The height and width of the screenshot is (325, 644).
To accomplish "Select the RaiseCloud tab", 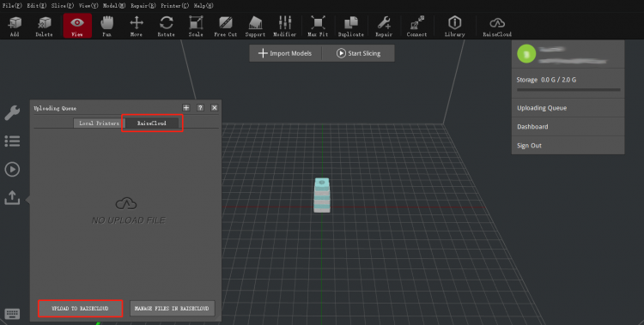I will (x=151, y=123).
